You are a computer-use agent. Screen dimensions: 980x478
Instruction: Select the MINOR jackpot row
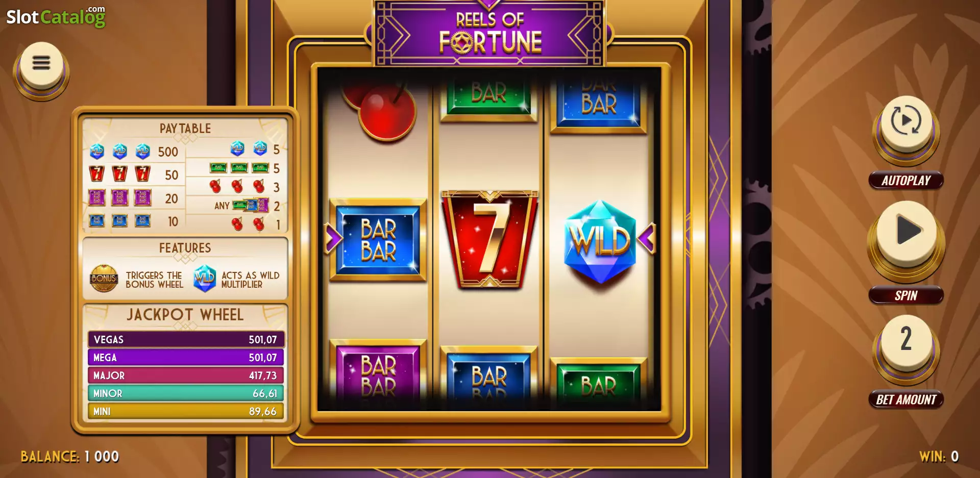(186, 393)
